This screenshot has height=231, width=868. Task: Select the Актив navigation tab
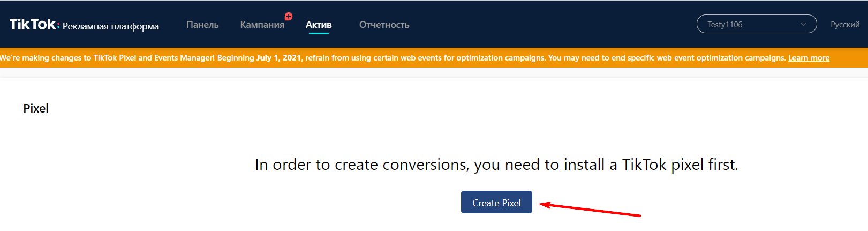click(319, 25)
